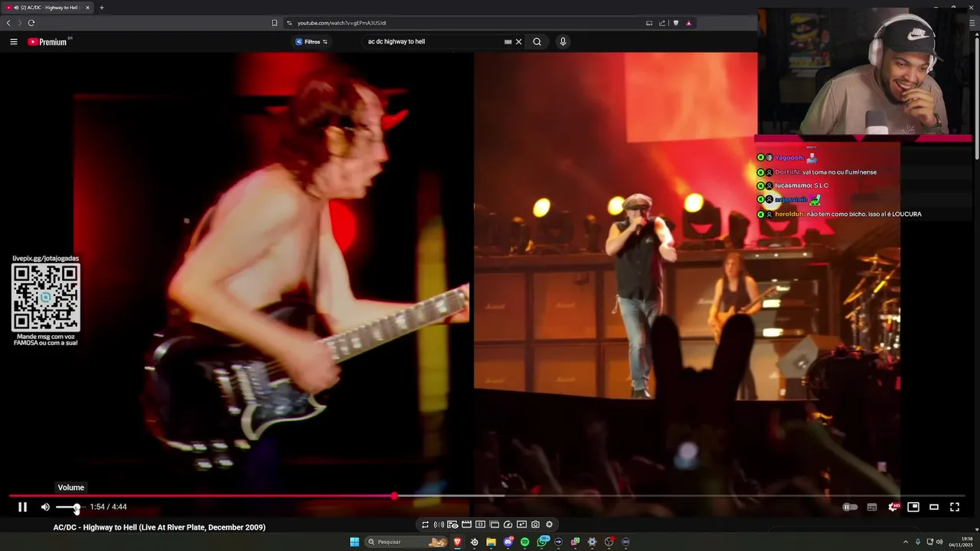Start voice search with the microphone

pyautogui.click(x=563, y=42)
